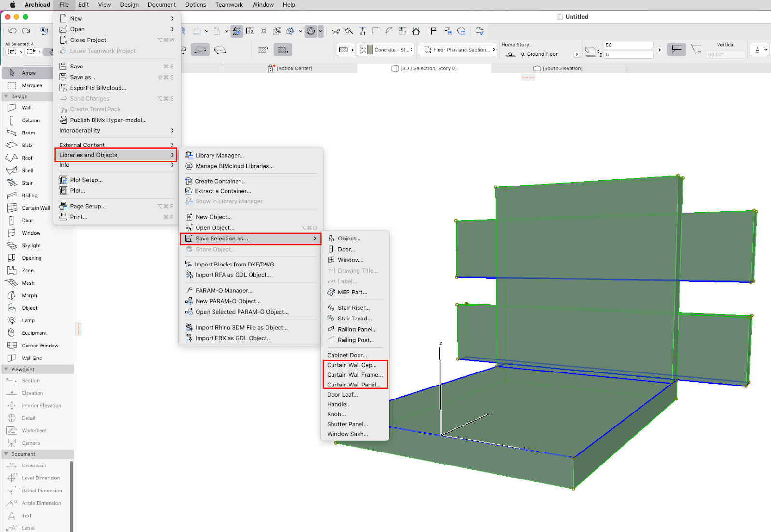This screenshot has width=771, height=532.
Task: Click Save Selection as Object...
Action: [349, 239]
